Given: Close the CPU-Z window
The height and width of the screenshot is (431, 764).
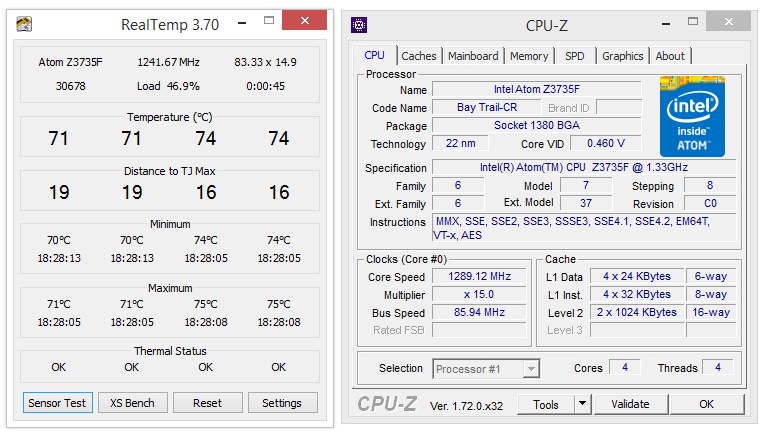Looking at the screenshot, I should click(741, 24).
